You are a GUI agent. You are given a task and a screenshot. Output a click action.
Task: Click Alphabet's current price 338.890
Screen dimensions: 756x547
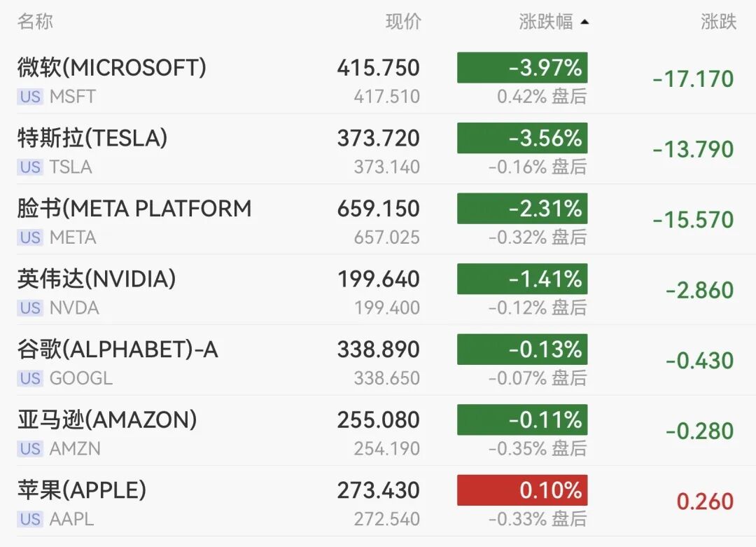[378, 349]
